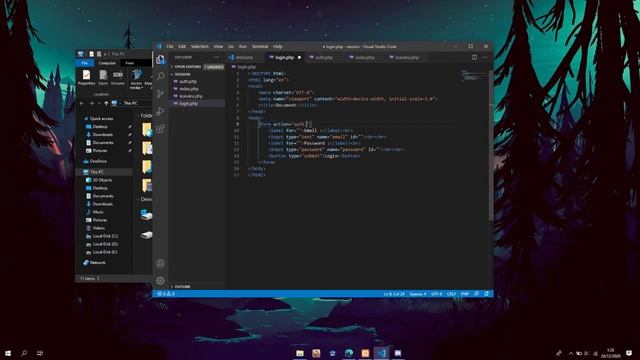Open the recent locations dropdown in File Explorer
The height and width of the screenshot is (360, 640).
click(x=99, y=103)
